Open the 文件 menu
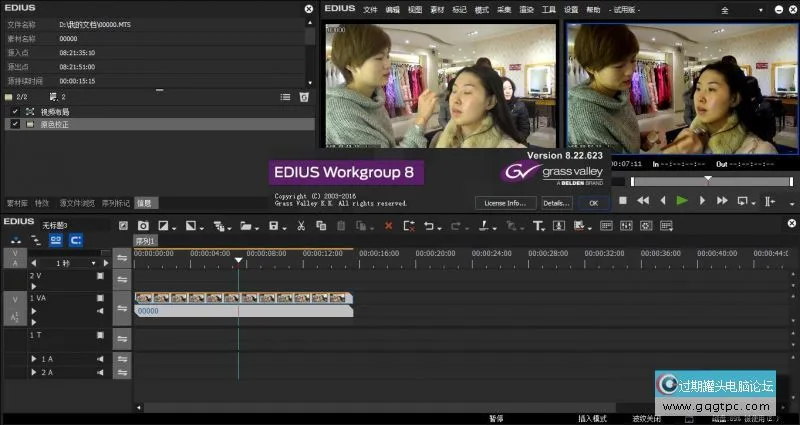 click(371, 9)
